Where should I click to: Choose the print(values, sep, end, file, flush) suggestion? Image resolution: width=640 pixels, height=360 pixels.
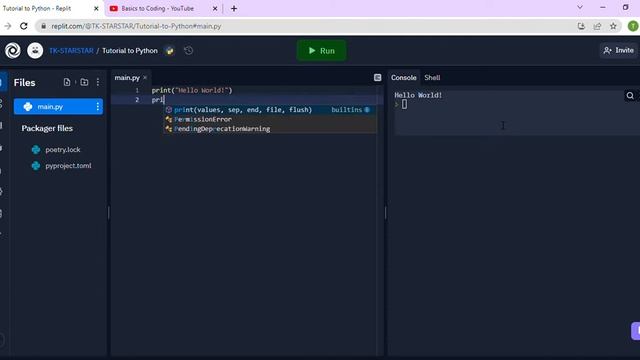pos(271,110)
